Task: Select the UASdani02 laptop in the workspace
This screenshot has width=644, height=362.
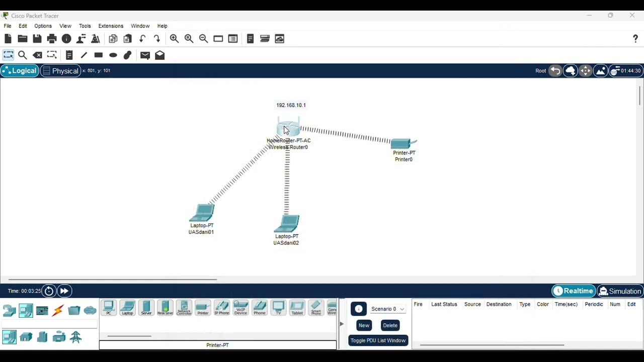Action: tap(287, 224)
